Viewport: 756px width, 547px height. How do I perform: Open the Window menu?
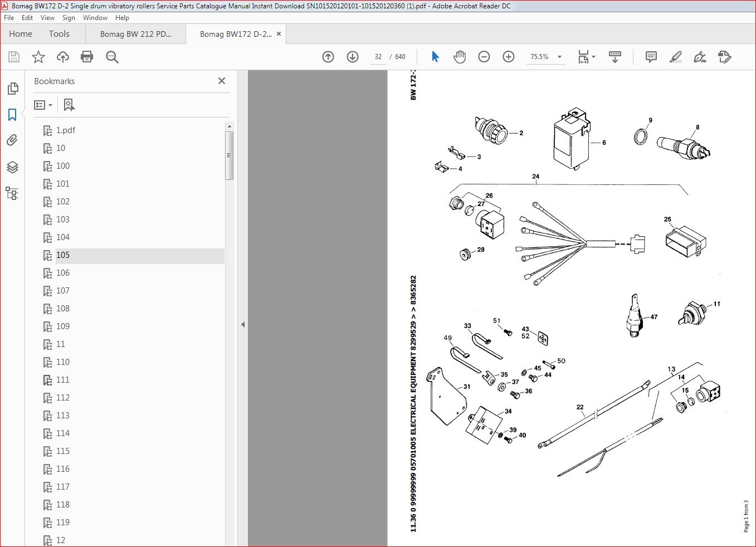(95, 18)
